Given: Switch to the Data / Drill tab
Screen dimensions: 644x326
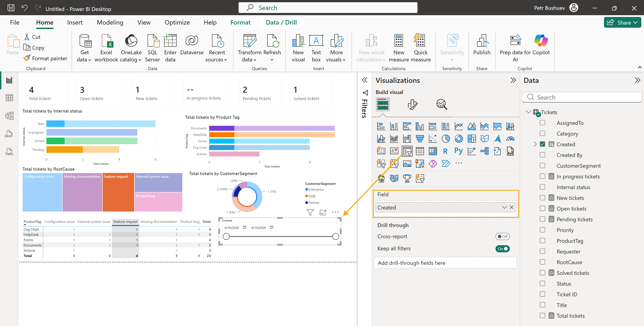Looking at the screenshot, I should [x=281, y=23].
